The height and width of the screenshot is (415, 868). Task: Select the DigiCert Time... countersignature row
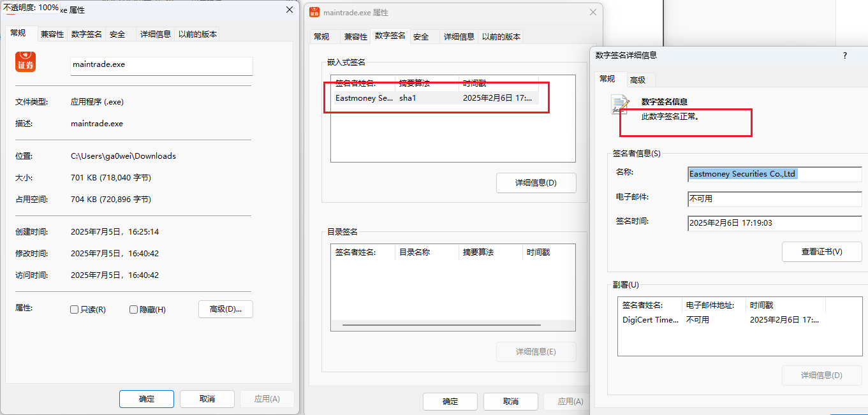(721, 320)
